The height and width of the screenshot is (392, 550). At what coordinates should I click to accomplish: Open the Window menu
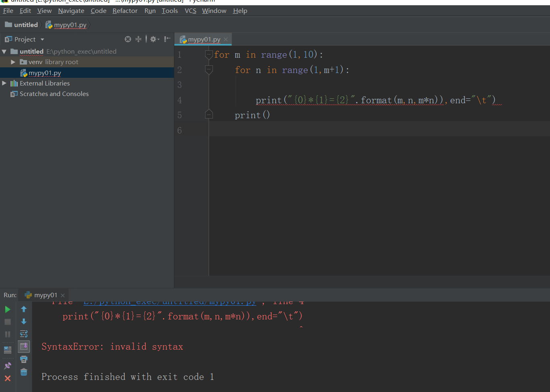coord(214,10)
